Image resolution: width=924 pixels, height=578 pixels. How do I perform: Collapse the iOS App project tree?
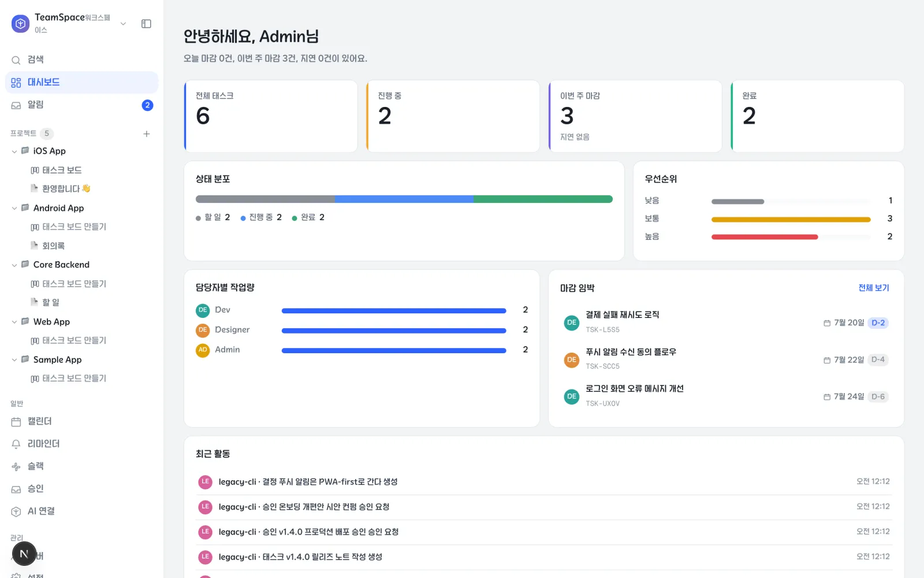[14, 151]
